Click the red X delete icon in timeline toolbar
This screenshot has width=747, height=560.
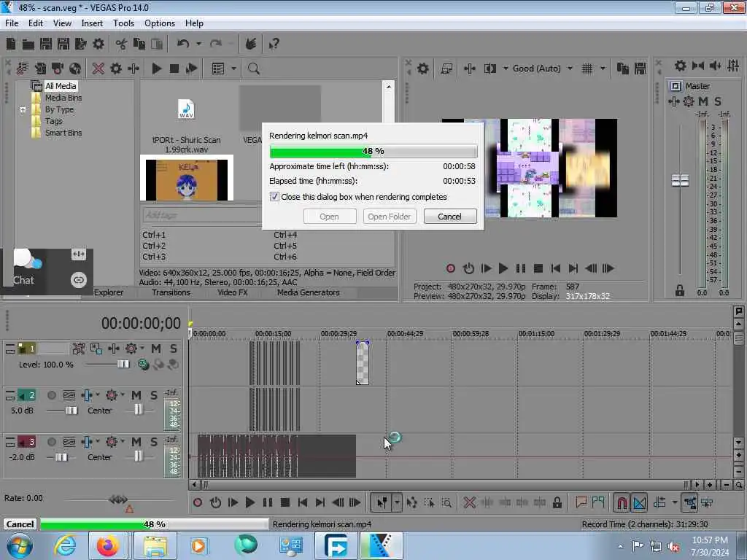point(469,502)
